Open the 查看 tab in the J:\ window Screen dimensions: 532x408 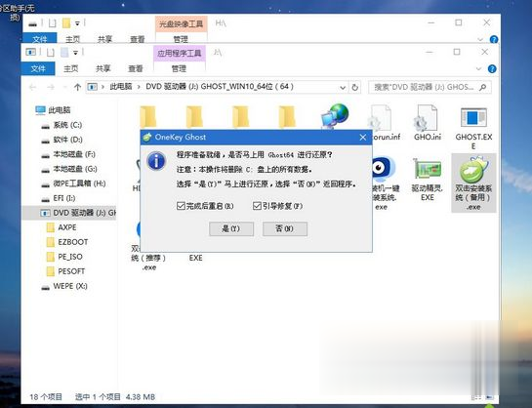click(136, 69)
